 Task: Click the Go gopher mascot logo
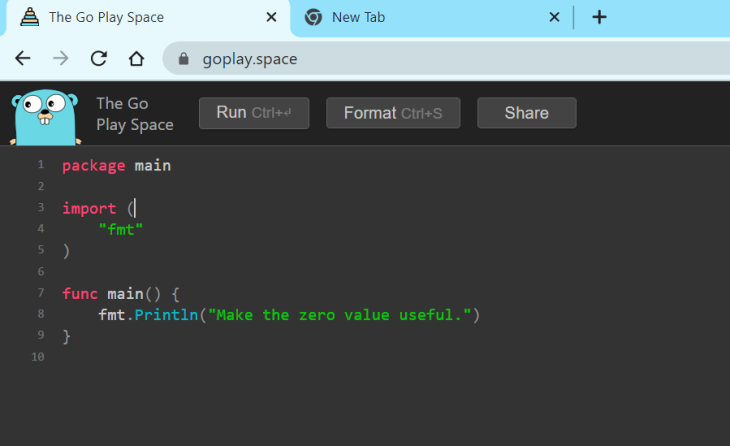point(45,114)
